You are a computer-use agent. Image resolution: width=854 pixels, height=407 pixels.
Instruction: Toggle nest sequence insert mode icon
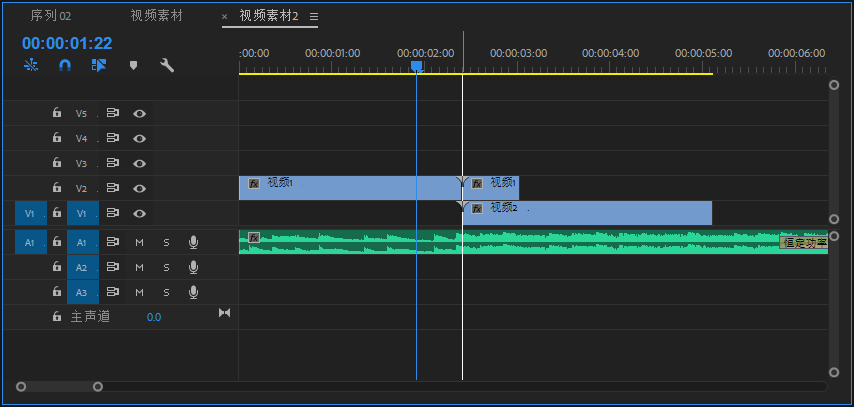point(31,65)
